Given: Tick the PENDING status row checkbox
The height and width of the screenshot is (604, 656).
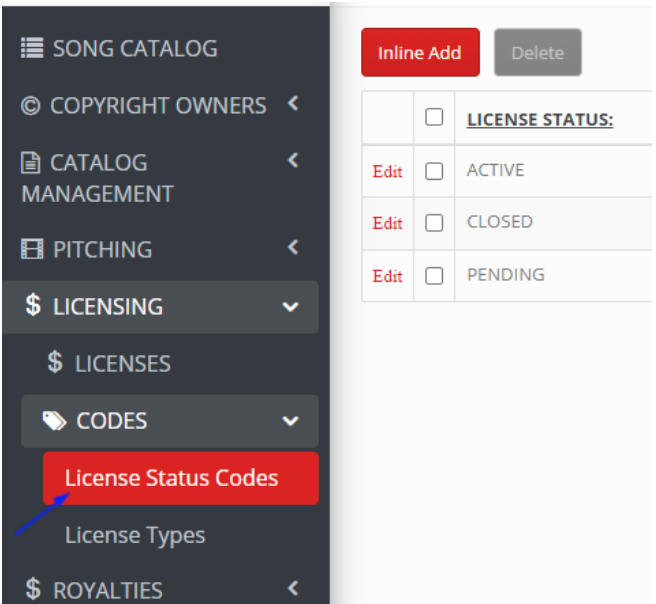Looking at the screenshot, I should click(x=434, y=276).
